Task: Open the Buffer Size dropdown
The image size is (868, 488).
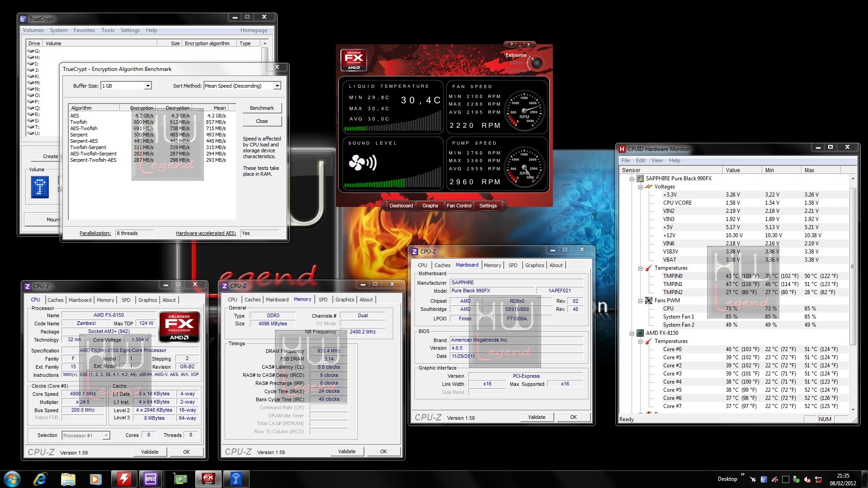Action: pos(148,86)
